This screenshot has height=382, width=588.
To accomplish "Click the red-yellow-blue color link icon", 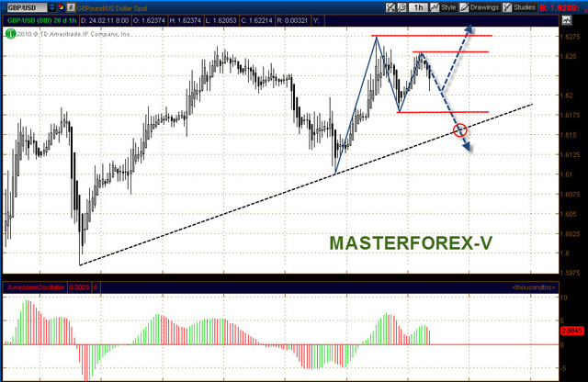I will click(61, 7).
